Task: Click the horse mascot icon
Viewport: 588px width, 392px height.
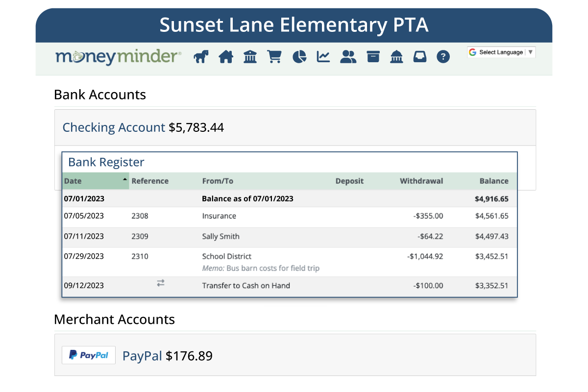Action: click(x=201, y=57)
